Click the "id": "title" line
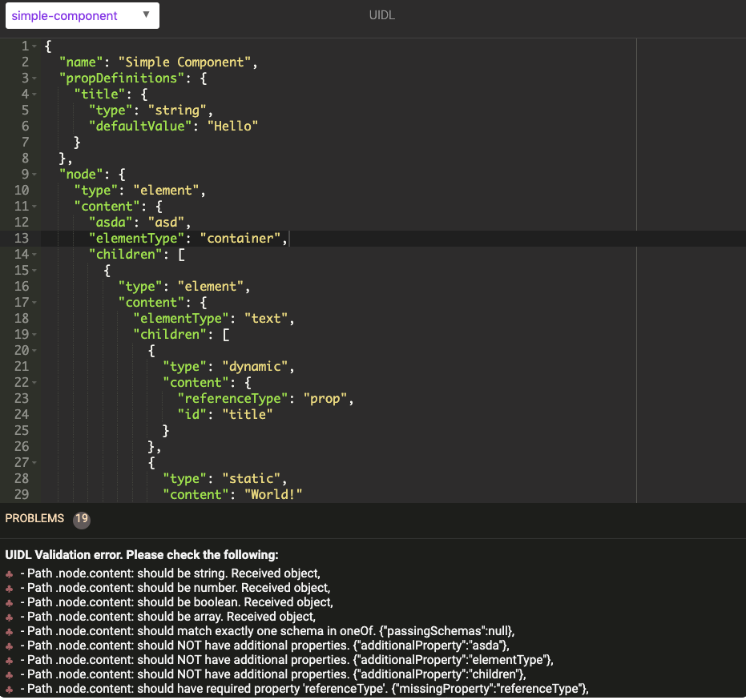This screenshot has height=700, width=746. point(225,415)
